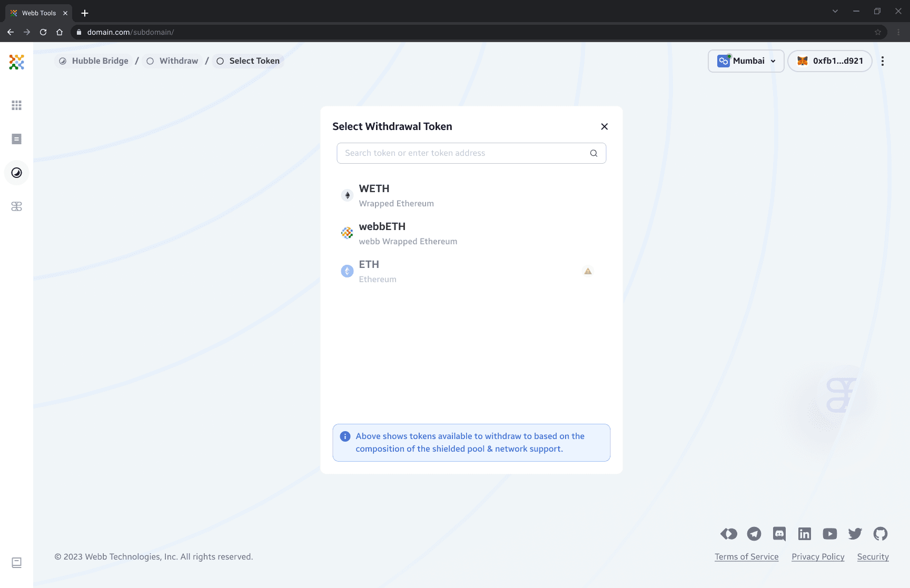Select the webbETH token row
The width and height of the screenshot is (910, 588).
click(471, 233)
